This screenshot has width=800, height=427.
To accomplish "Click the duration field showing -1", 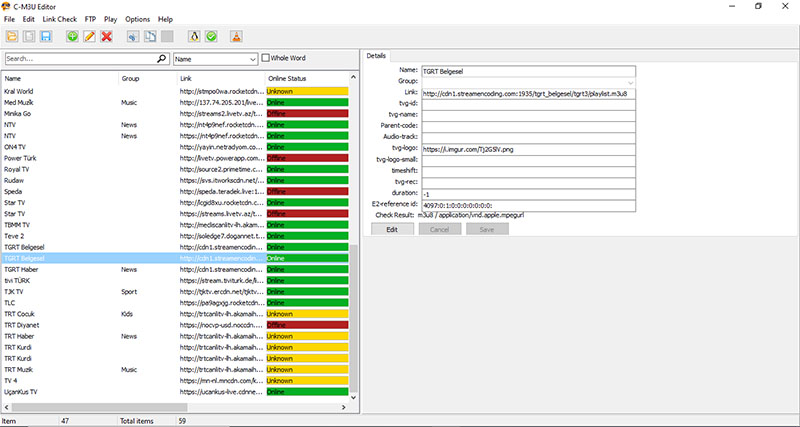I will click(529, 194).
